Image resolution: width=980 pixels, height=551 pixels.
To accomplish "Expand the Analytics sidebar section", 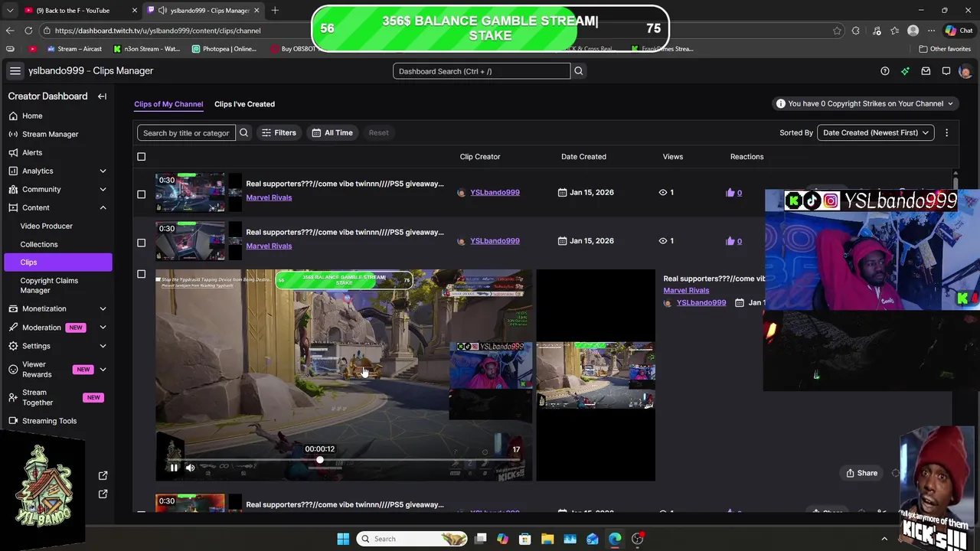I will (x=103, y=171).
